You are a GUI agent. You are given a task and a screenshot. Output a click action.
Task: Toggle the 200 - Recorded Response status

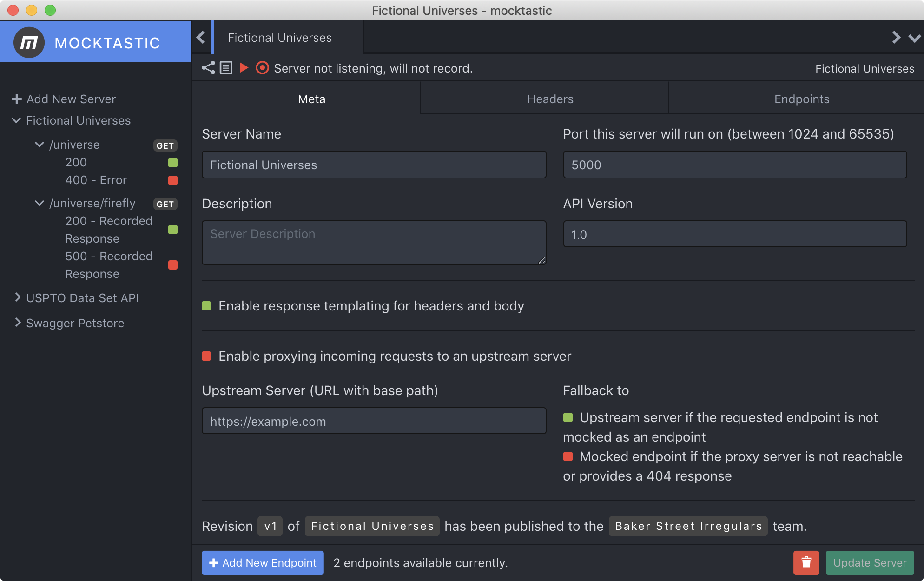(x=173, y=230)
